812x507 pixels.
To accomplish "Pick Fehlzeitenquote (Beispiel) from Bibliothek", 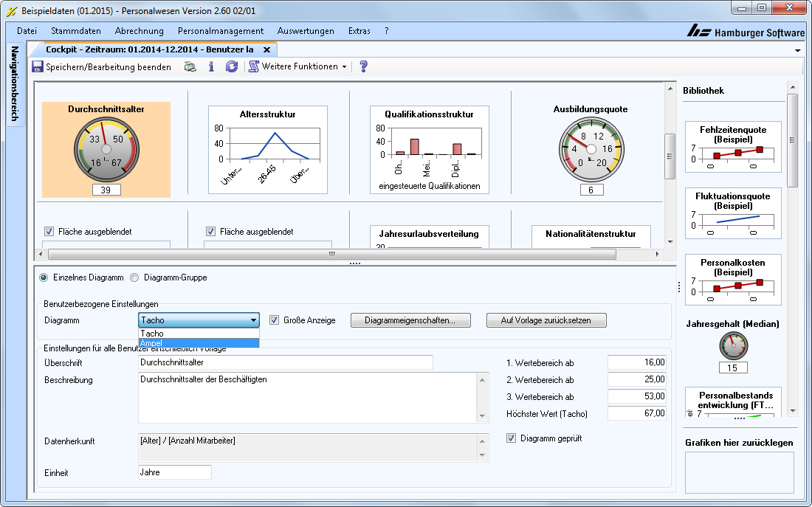I will pos(733,147).
